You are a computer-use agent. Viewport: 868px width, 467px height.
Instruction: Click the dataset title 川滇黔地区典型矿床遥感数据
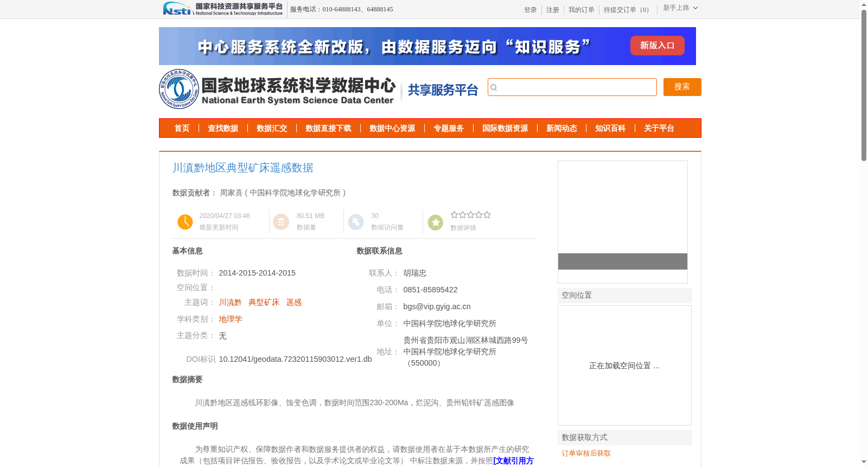pyautogui.click(x=242, y=168)
